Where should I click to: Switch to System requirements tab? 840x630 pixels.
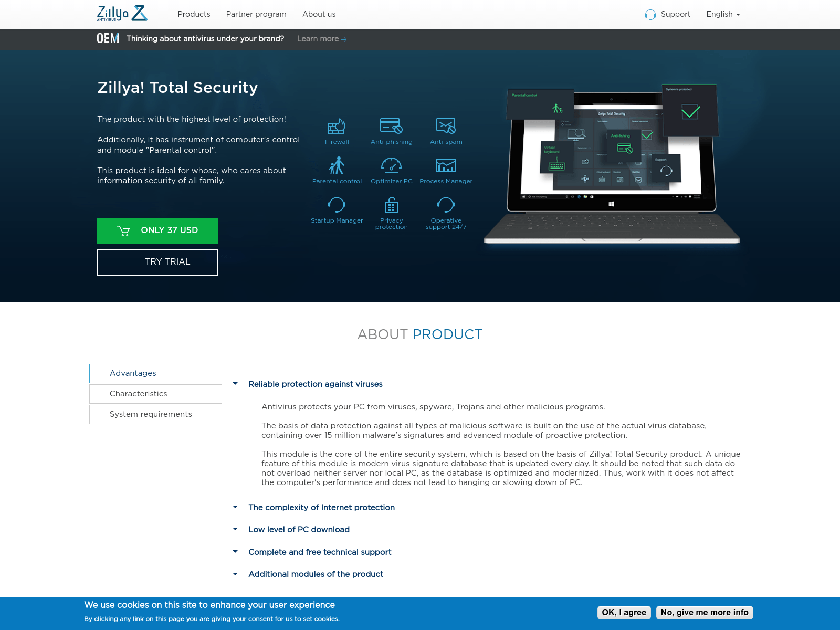click(x=155, y=414)
